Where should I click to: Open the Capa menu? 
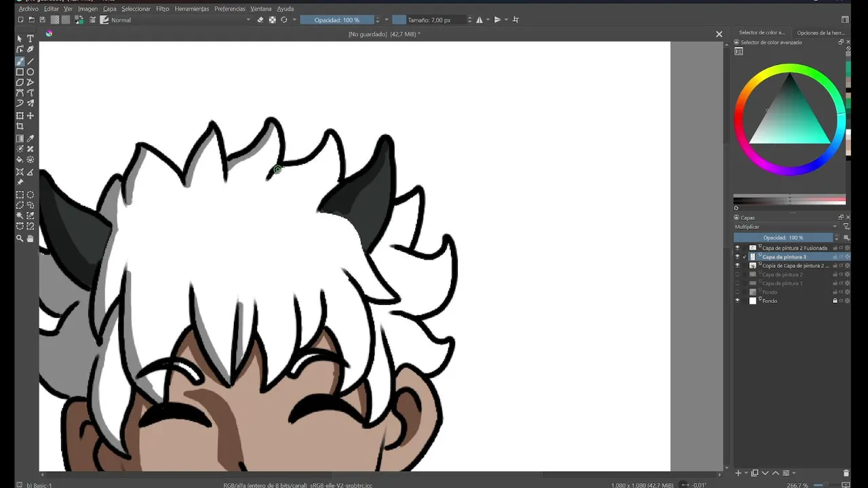(x=110, y=9)
